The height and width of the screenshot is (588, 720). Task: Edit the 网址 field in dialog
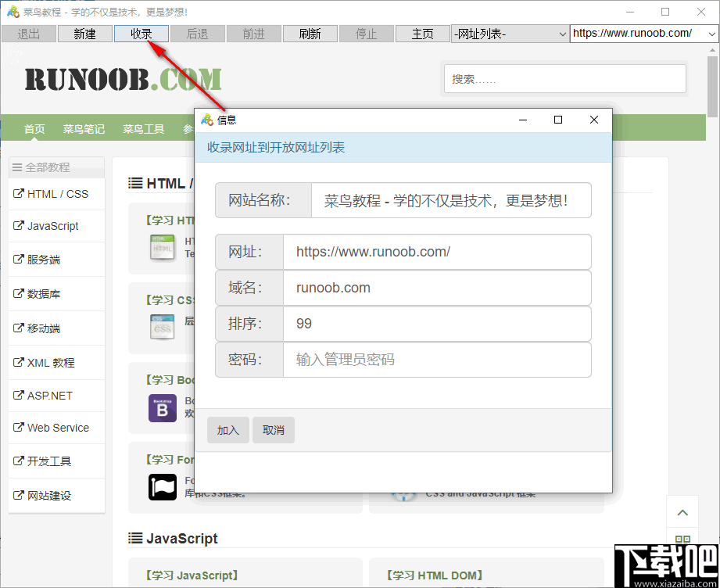click(x=437, y=252)
